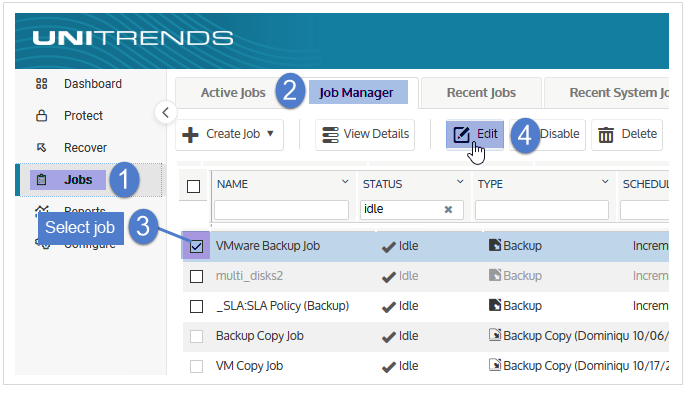
Task: Click the SCHEDULE filter input field
Action: [x=645, y=210]
